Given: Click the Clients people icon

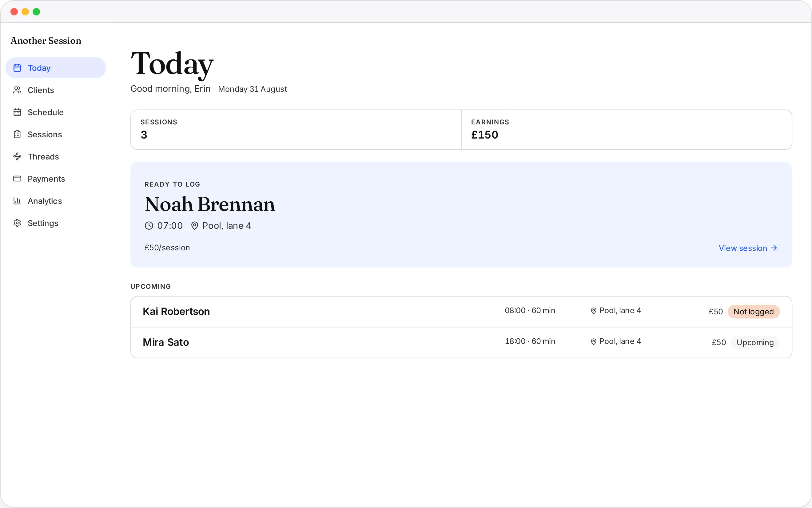Looking at the screenshot, I should (x=17, y=90).
